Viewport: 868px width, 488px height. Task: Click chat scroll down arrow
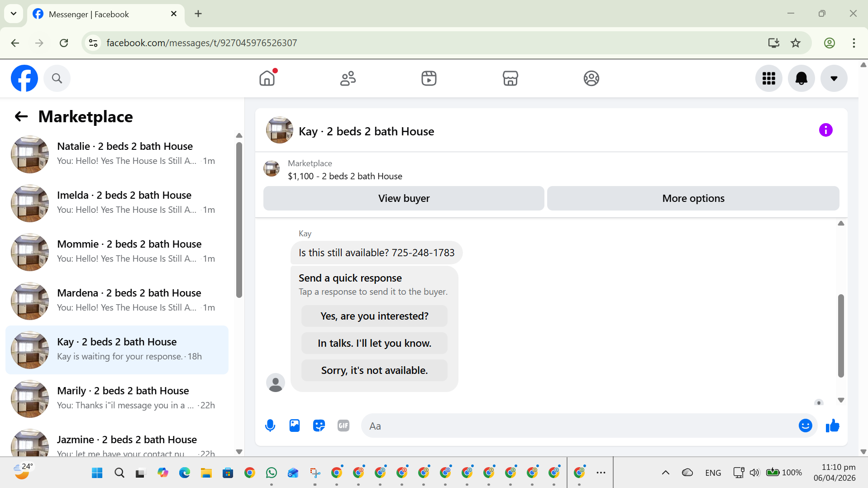tap(841, 400)
